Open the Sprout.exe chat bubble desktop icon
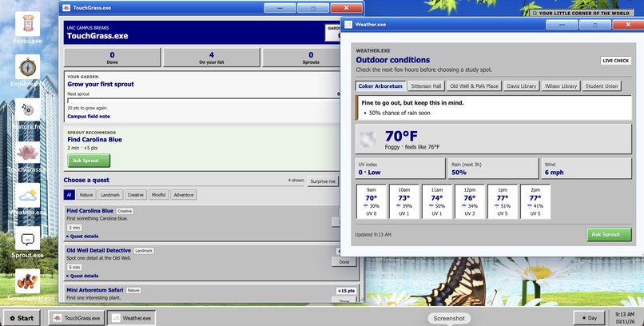Screen dimensions: 644x326 27,239
